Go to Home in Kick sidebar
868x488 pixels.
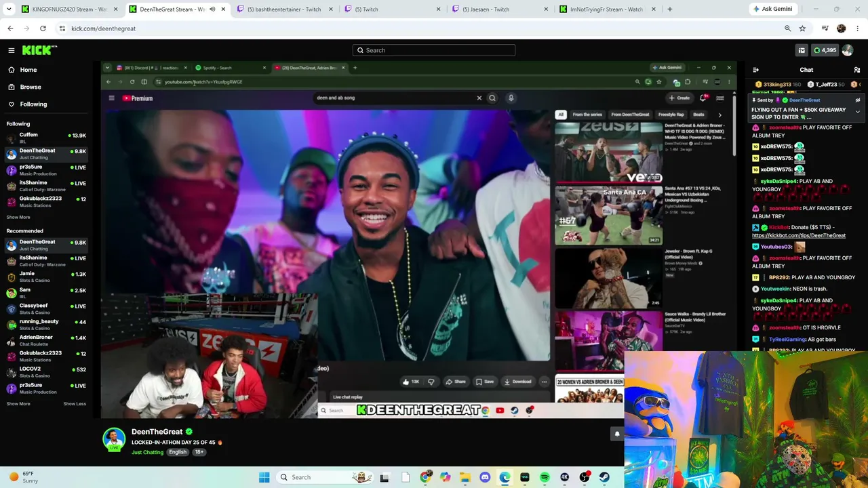point(28,70)
